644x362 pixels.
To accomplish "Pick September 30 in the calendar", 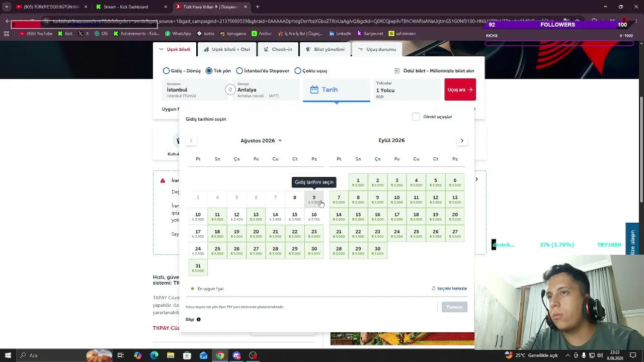I will (x=377, y=250).
